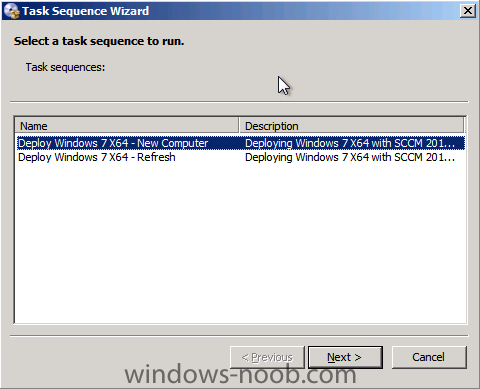The height and width of the screenshot is (389, 480).
Task: Select Deploy Windows 7 X64 - New Computer
Action: pos(240,143)
